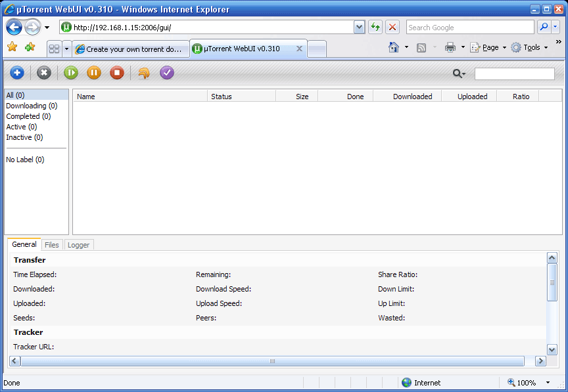Open the Print options dropdown arrow

tap(463, 47)
